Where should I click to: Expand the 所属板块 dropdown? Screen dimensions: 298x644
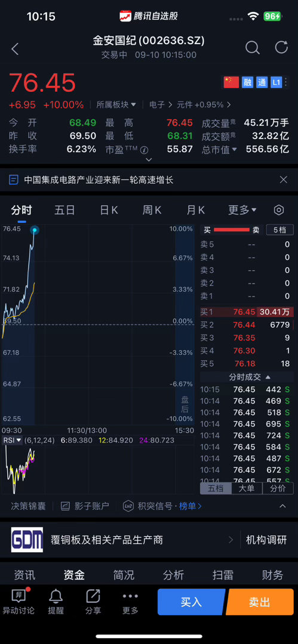(116, 105)
